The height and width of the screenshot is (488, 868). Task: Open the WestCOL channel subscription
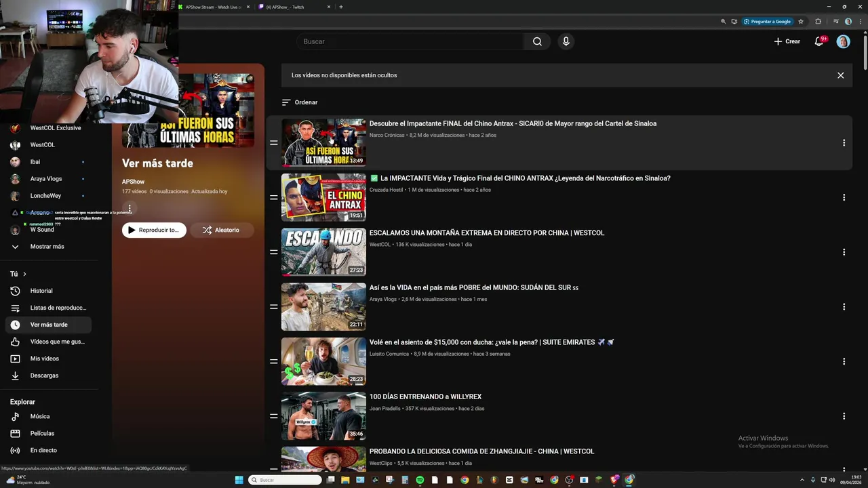click(x=48, y=145)
